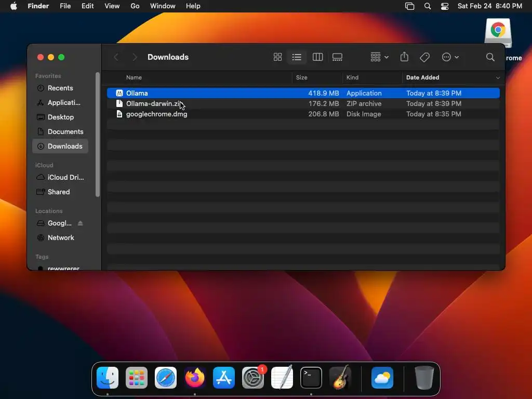The image size is (532, 399).
Task: Launch Safari from the Dock
Action: (166, 378)
